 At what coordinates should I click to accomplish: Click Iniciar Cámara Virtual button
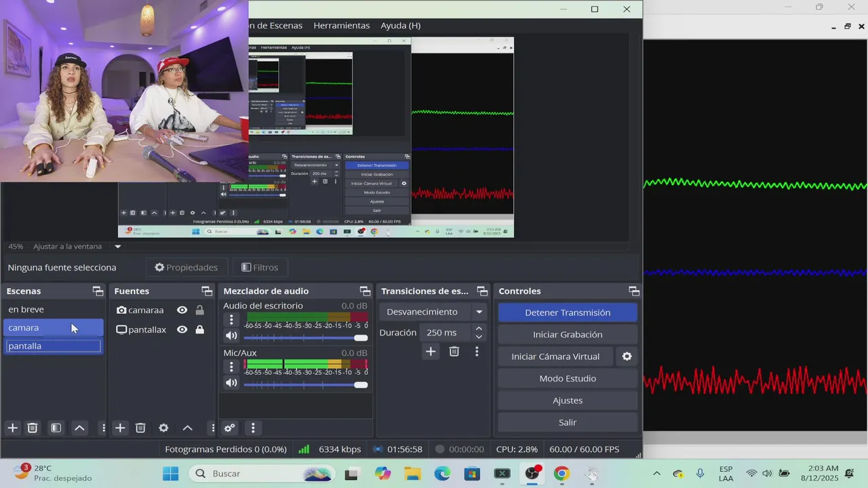(x=555, y=357)
